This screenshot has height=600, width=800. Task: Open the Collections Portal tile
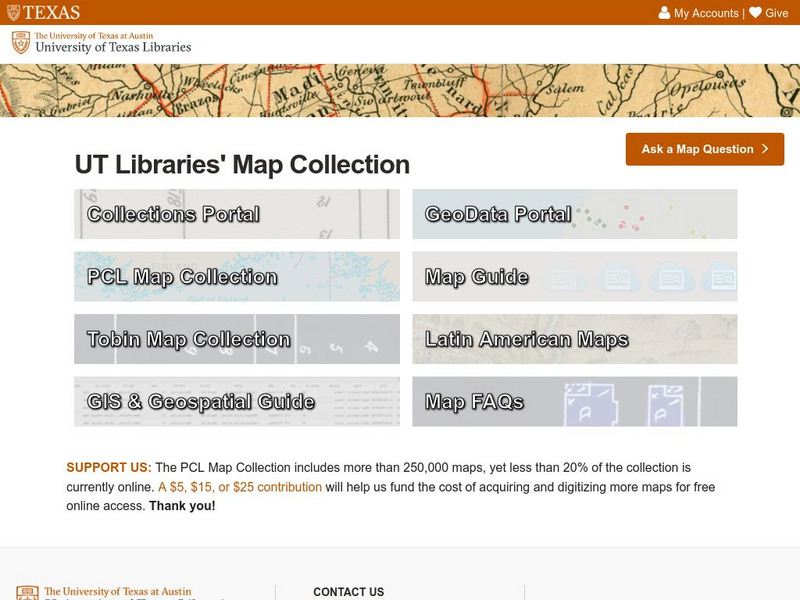pyautogui.click(x=237, y=214)
